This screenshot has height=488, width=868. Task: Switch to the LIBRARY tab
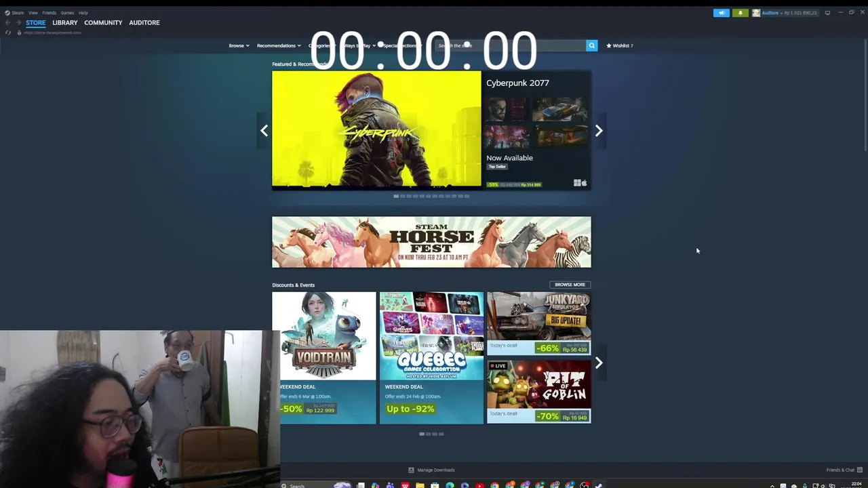click(65, 22)
